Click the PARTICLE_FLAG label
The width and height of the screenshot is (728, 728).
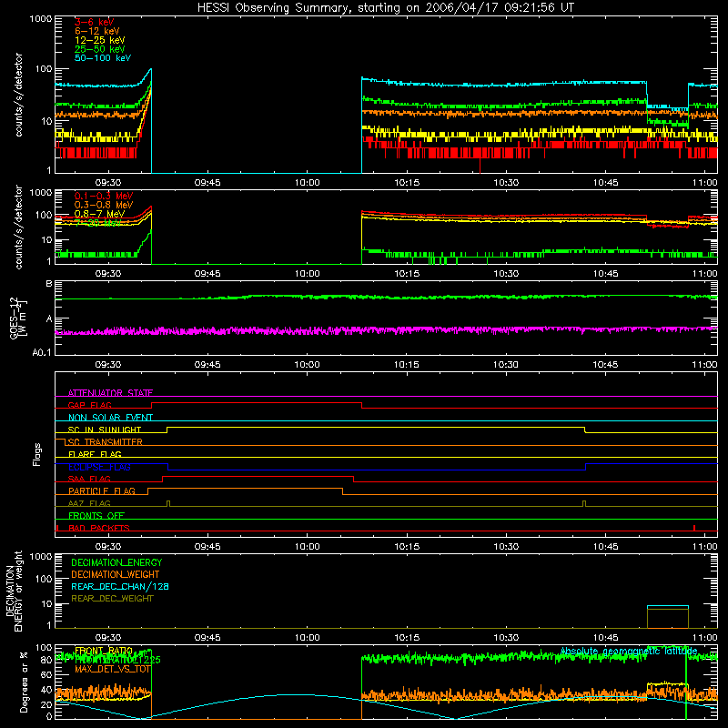(x=102, y=491)
